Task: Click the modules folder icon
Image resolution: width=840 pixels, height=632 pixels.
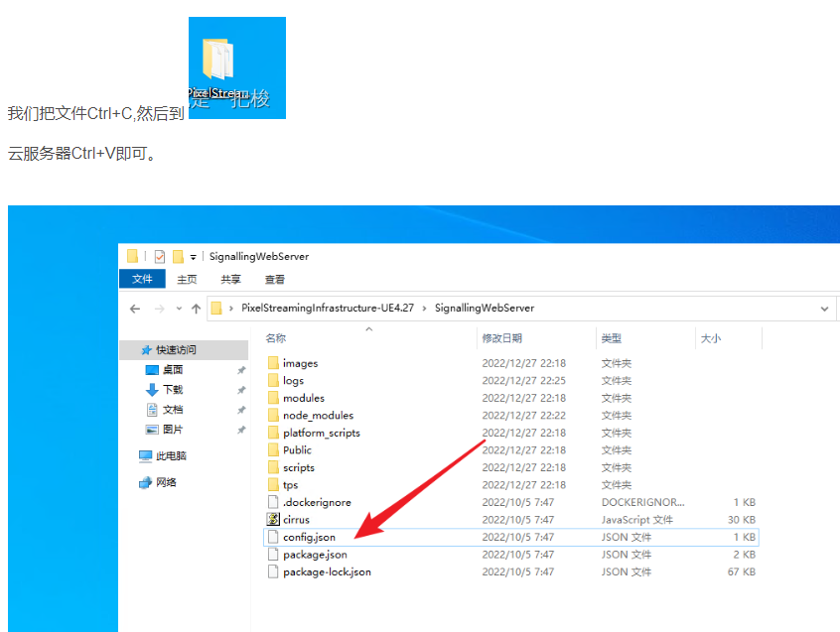Action: pyautogui.click(x=273, y=398)
